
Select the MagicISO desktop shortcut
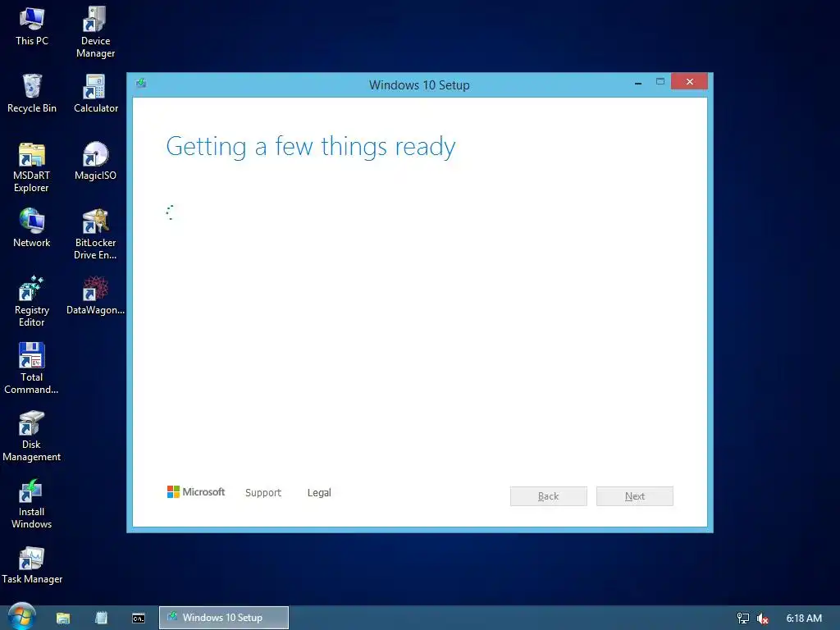(95, 162)
